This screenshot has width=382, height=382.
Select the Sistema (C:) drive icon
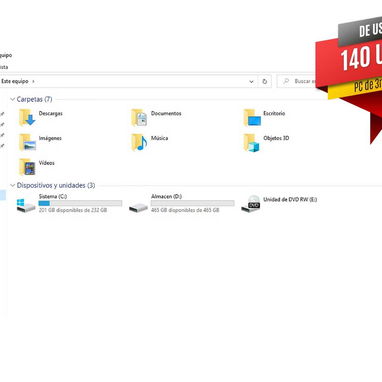click(26, 205)
